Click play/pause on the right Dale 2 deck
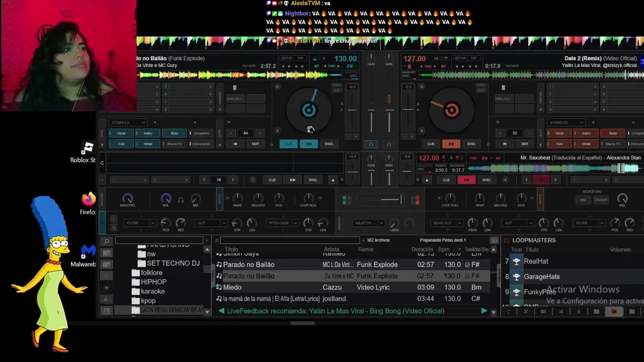The height and width of the screenshot is (362, 644). tap(451, 144)
